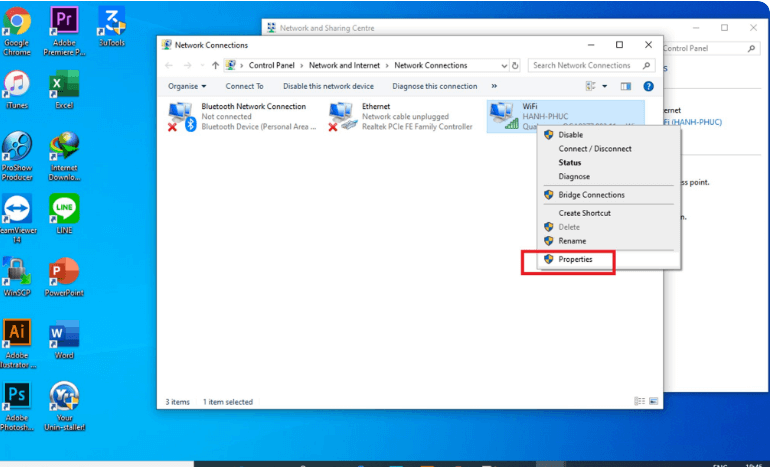Go forward in Network Connections
778x467 pixels.
pyautogui.click(x=187, y=66)
